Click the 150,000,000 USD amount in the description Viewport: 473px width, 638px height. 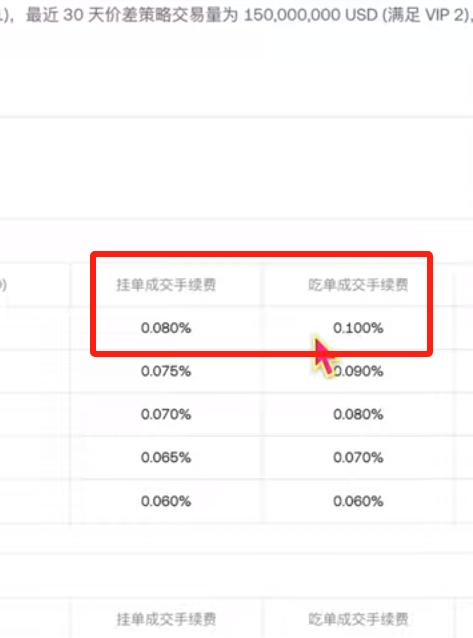[311, 15]
